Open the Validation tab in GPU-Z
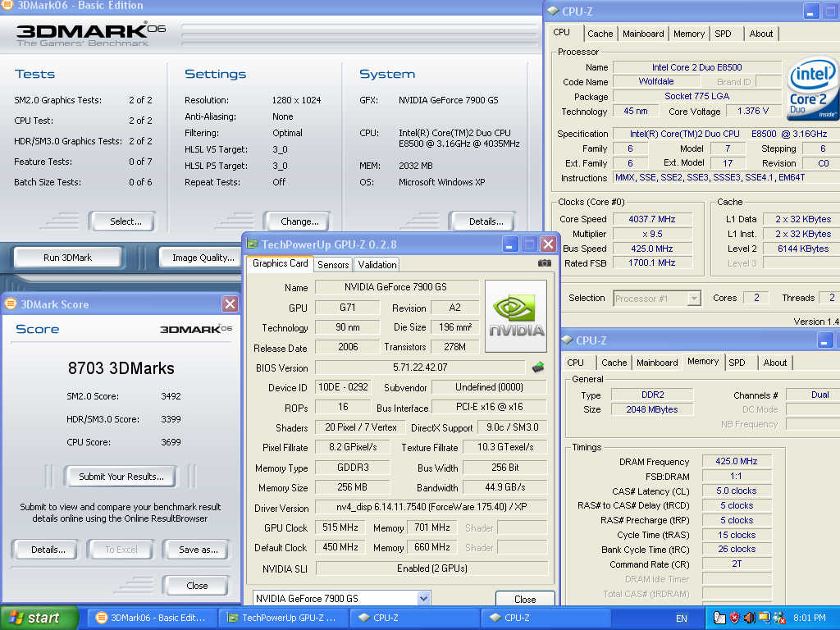Screen dimensions: 840x630 click(x=377, y=265)
